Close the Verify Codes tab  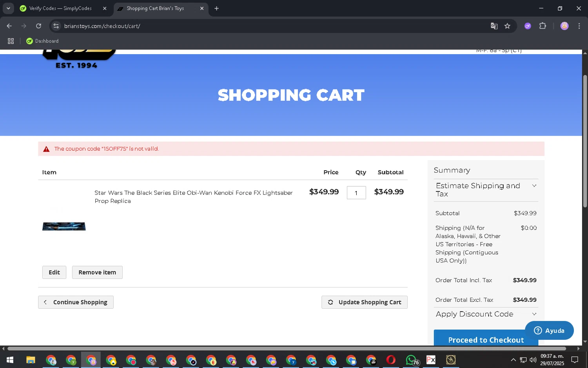point(105,8)
